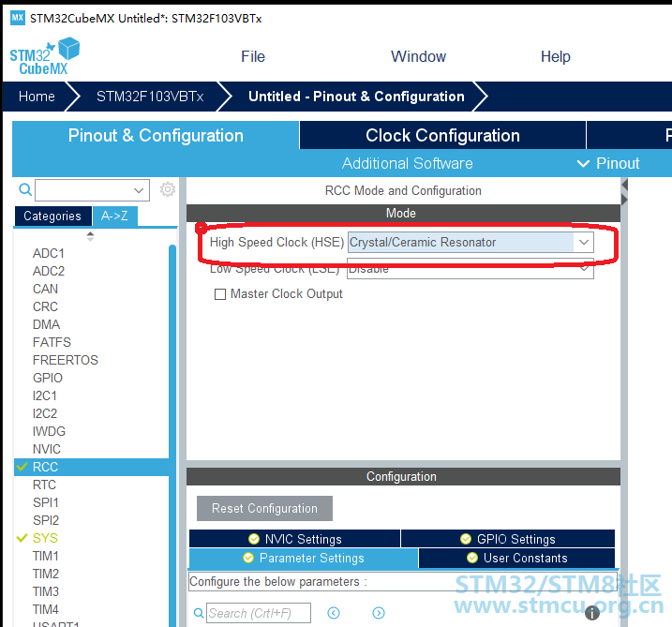The width and height of the screenshot is (672, 627).
Task: Open the File menu
Action: click(x=253, y=56)
